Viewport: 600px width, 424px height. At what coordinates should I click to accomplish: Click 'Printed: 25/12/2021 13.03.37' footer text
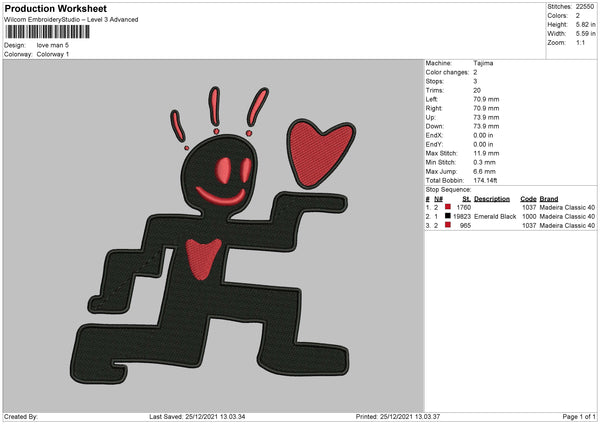398,417
